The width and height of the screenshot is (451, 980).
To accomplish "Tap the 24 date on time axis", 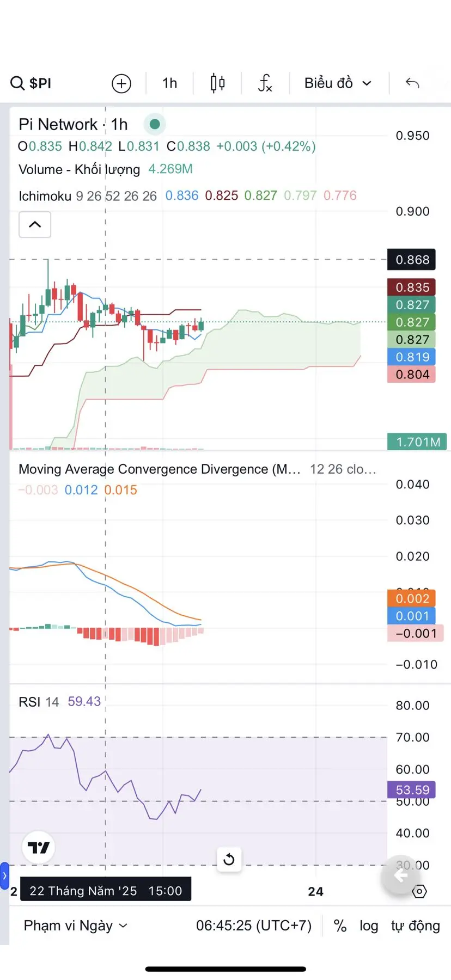I will (316, 891).
